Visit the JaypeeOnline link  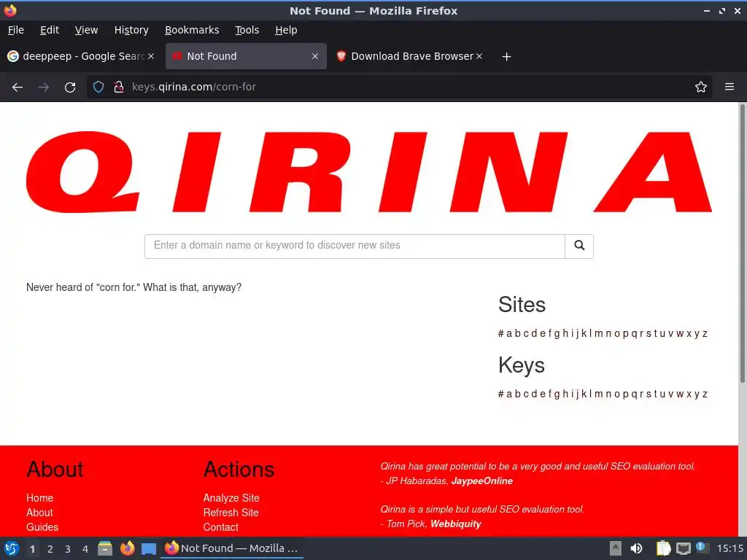(x=481, y=481)
